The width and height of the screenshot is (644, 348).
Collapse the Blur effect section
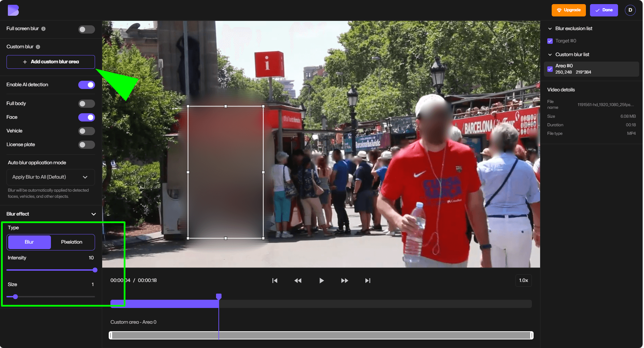pos(93,214)
